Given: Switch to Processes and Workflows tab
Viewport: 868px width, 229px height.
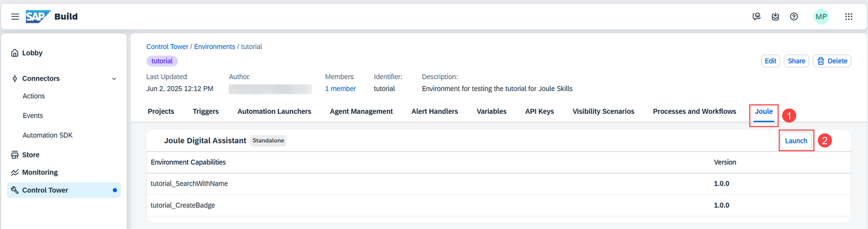Looking at the screenshot, I should click(x=694, y=111).
